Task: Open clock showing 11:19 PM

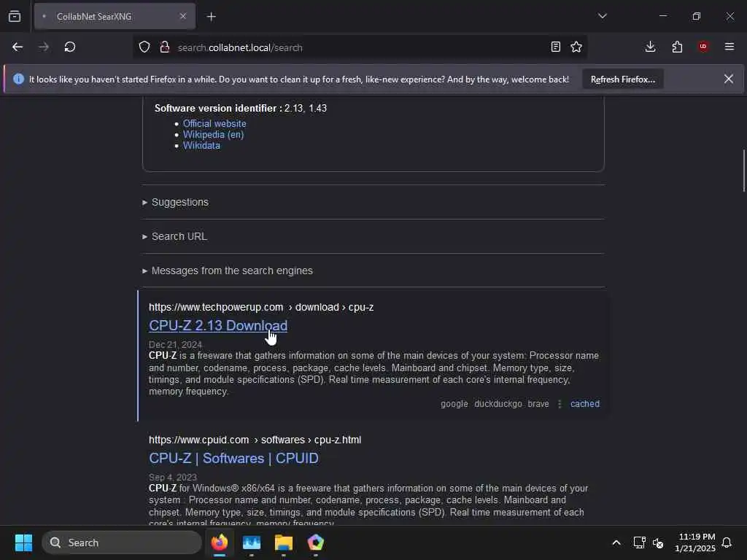Action: coord(695,542)
